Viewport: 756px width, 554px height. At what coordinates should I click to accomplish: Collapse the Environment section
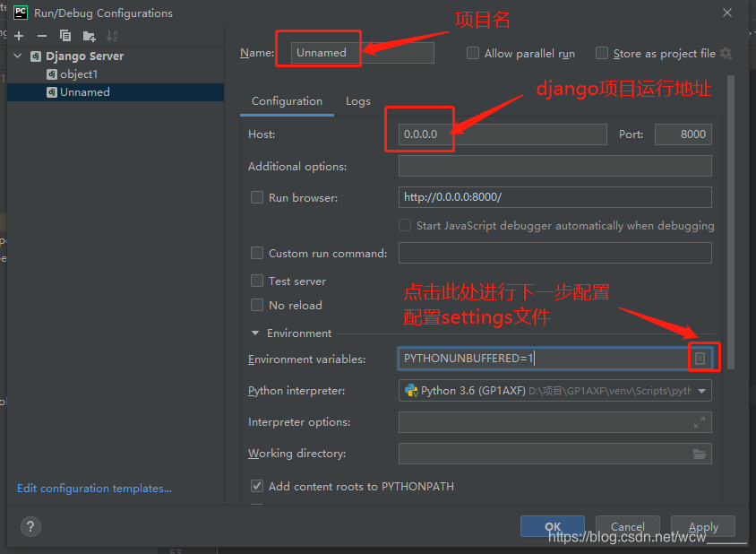(255, 333)
